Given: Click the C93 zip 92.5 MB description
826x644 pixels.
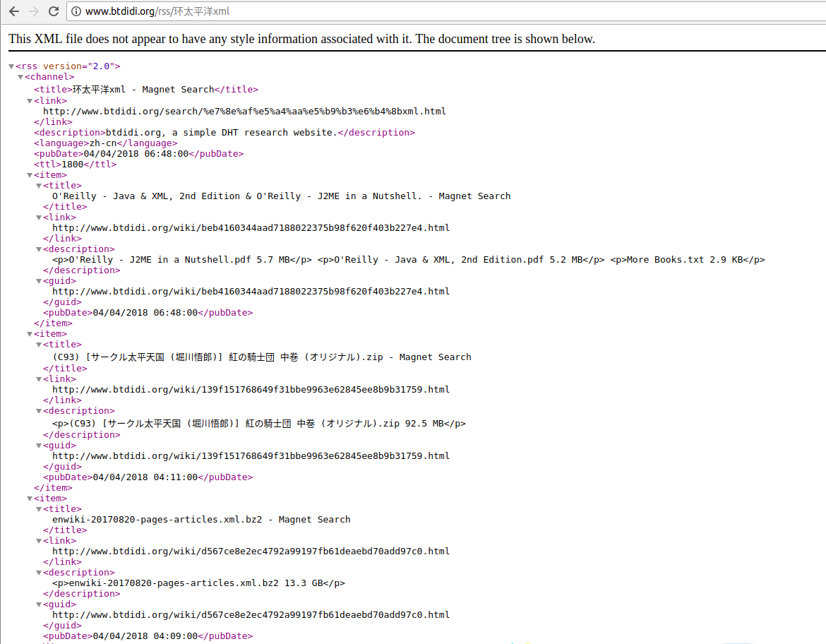Looking at the screenshot, I should 258,424.
